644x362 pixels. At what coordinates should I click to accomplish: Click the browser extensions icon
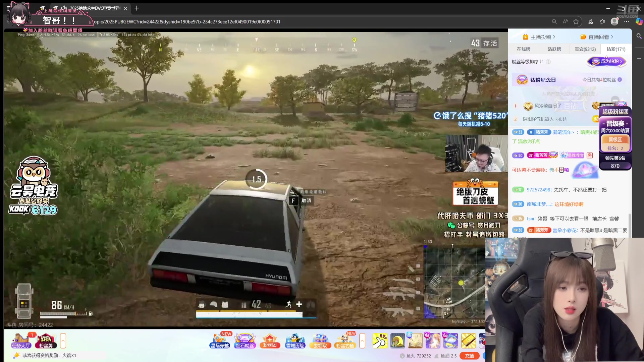[591, 21]
